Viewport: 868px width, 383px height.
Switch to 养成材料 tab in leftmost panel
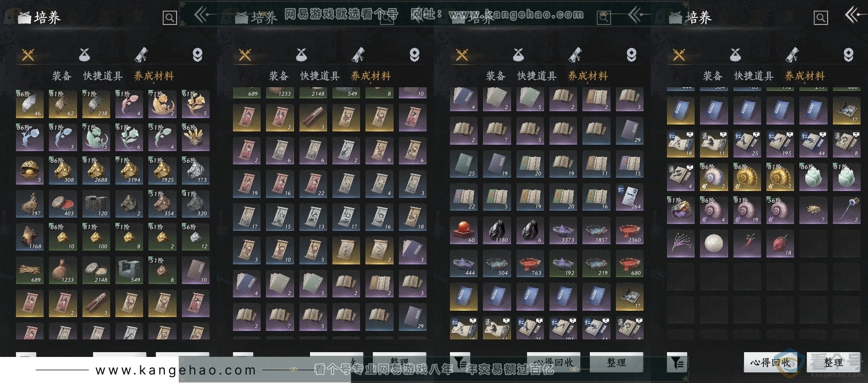(x=154, y=76)
